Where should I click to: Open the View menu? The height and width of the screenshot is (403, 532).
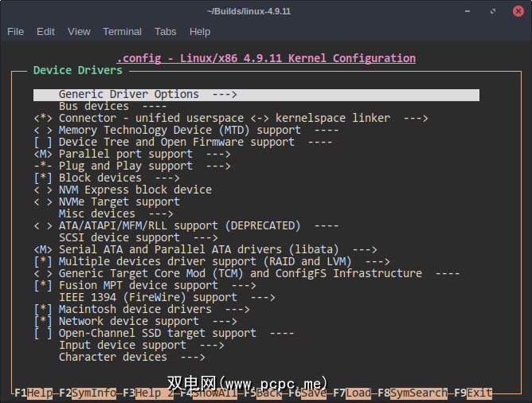tap(79, 32)
